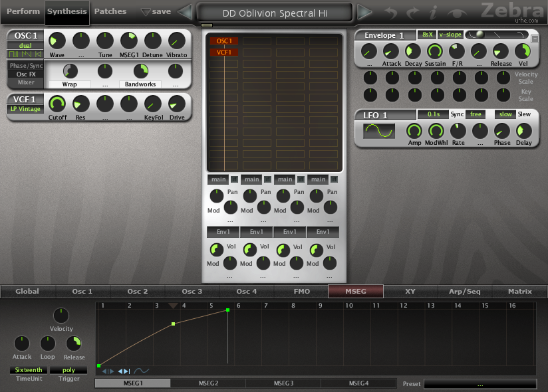548x392 pixels.
Task: Show the OSC 1 Phase/Sync sub-panel
Action: point(26,66)
